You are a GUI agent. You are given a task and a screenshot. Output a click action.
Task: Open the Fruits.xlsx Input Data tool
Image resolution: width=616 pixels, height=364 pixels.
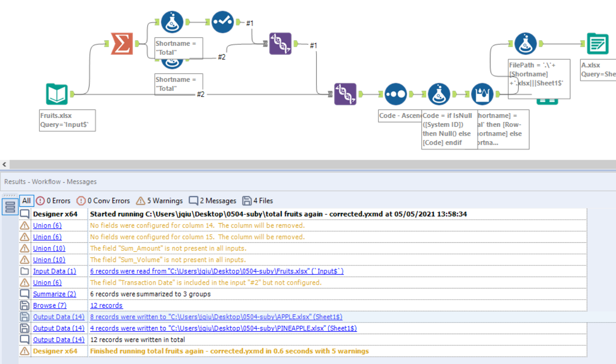[57, 94]
